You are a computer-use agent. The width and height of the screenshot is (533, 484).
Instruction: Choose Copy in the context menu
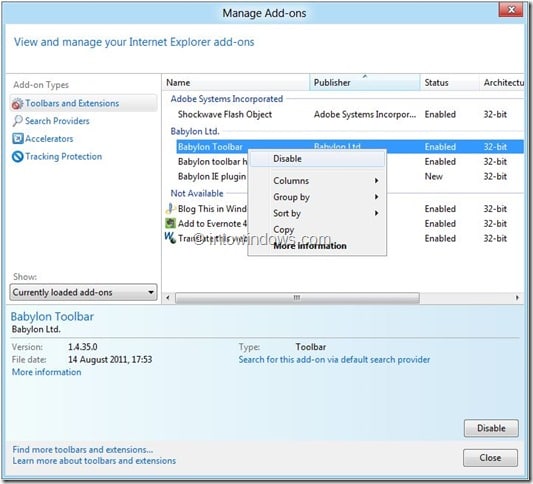(x=317, y=229)
